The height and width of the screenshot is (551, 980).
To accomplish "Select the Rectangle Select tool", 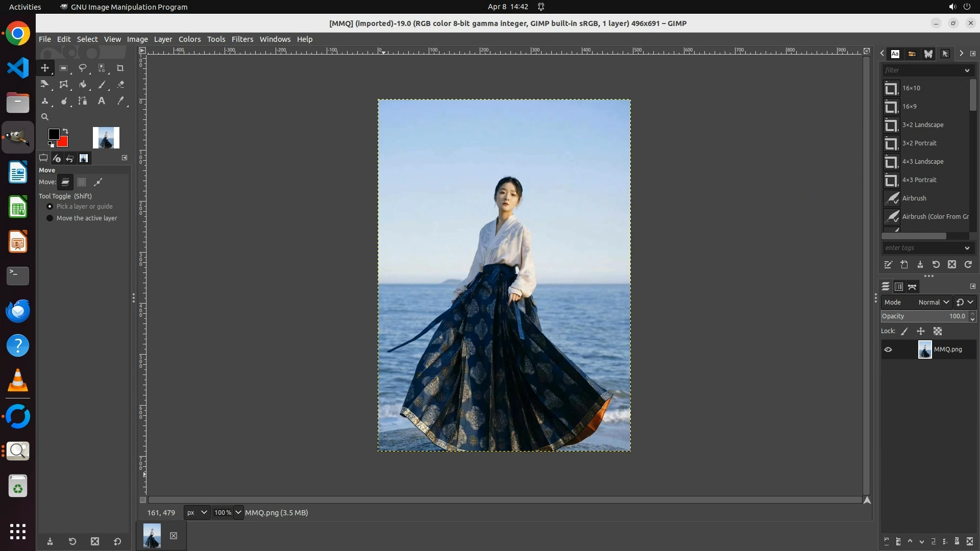I will tap(64, 68).
